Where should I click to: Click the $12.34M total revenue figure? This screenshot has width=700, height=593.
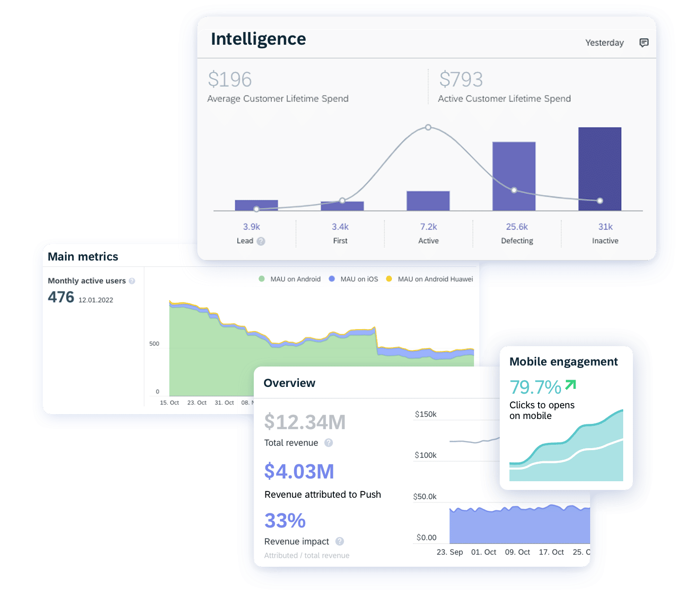coord(305,422)
